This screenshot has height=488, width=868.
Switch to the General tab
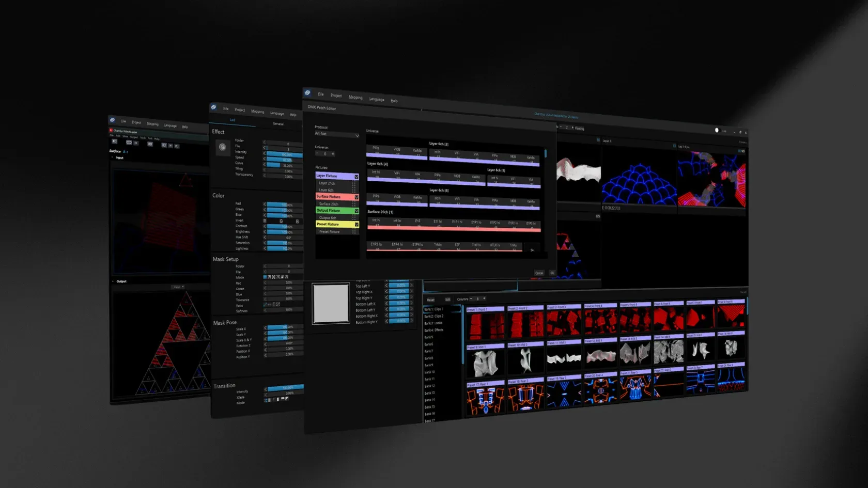point(278,124)
